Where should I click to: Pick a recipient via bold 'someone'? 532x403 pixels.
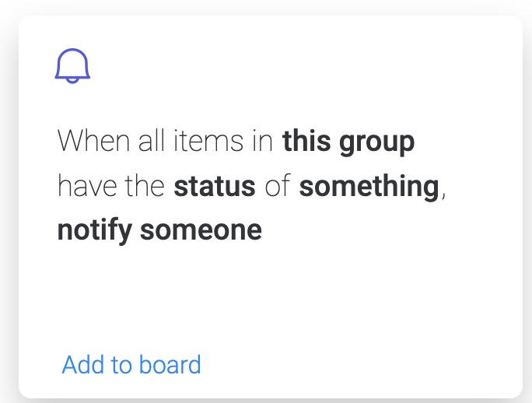[x=201, y=231]
